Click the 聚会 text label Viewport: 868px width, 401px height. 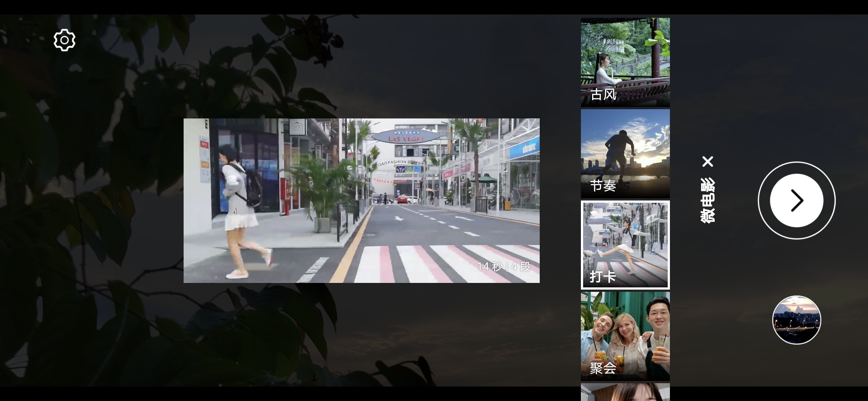coord(603,368)
